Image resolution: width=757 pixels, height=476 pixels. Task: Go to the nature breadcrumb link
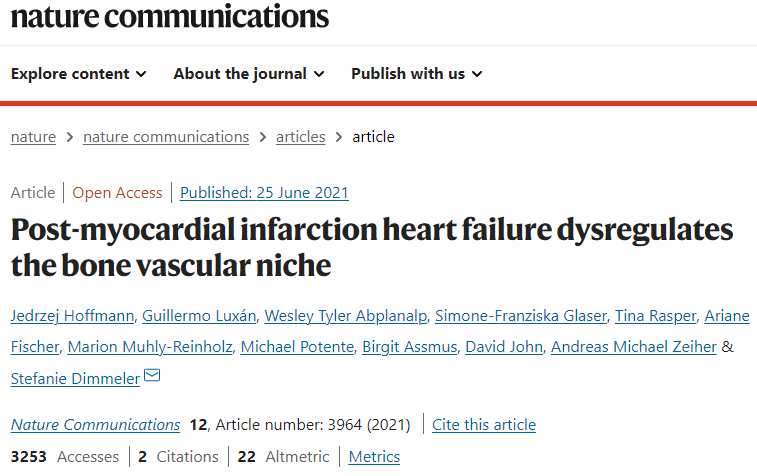pos(33,137)
